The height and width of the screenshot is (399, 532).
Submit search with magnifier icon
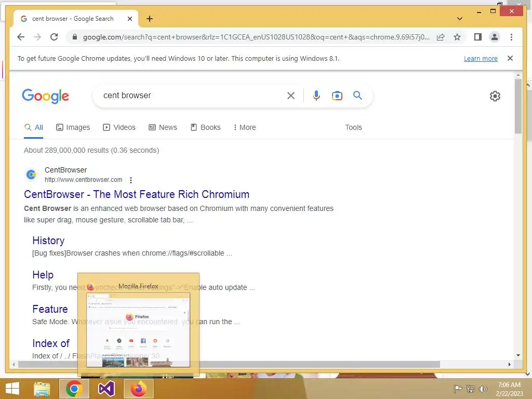point(357,96)
